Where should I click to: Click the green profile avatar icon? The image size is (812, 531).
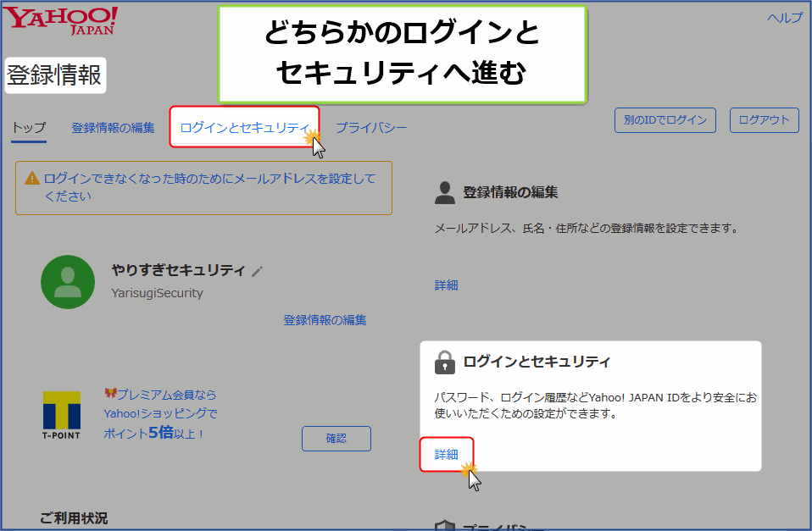pyautogui.click(x=68, y=282)
